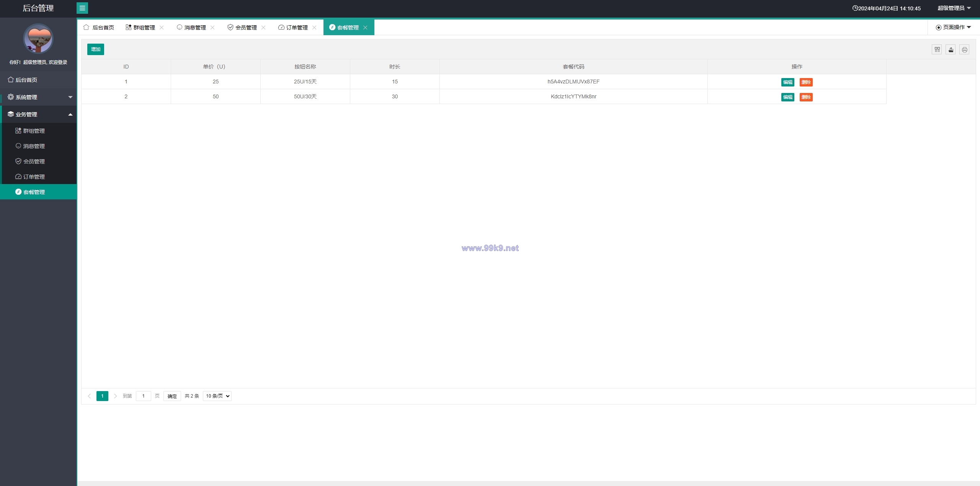980x486 pixels.
Task: Click the 后台管理 title
Action: [x=38, y=8]
